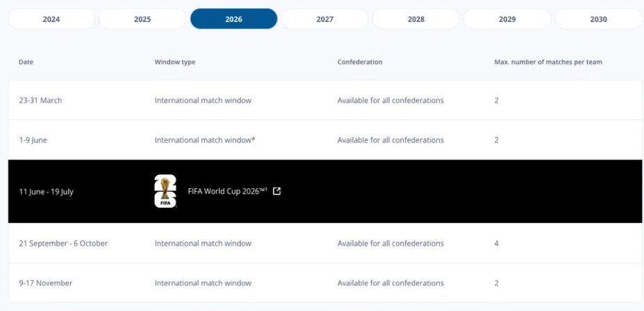This screenshot has width=644, height=311.
Task: Click the International match window* text for June
Action: coord(205,140)
